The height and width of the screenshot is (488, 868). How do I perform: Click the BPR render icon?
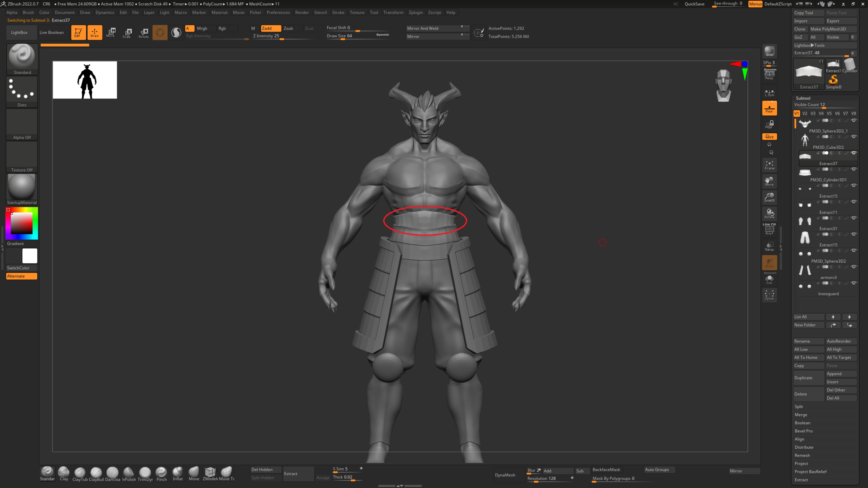click(x=769, y=51)
